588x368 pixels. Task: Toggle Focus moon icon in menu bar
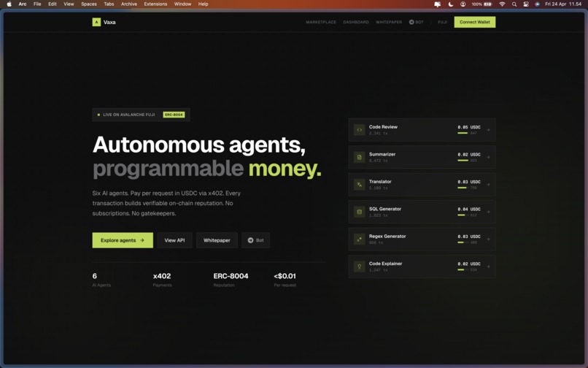(x=451, y=4)
